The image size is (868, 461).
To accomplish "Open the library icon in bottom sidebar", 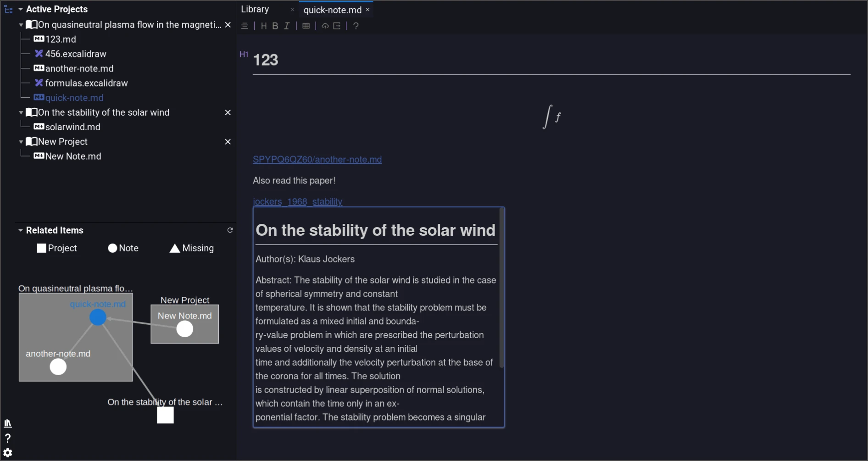I will (x=8, y=423).
